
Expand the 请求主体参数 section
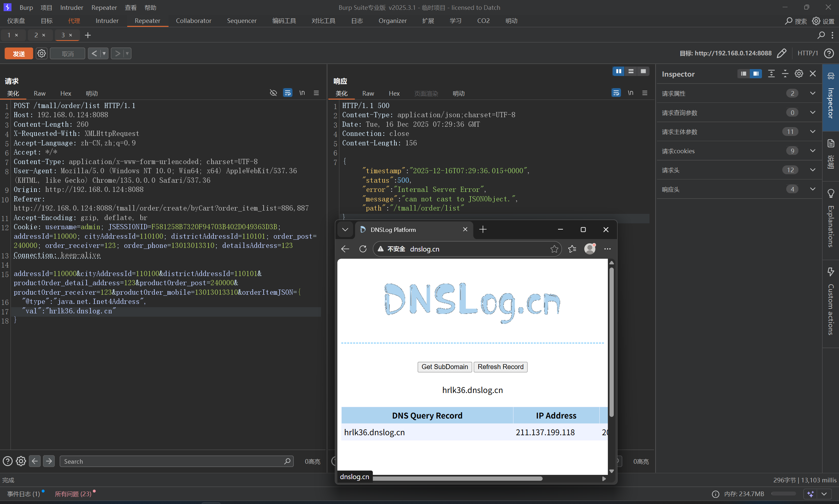point(812,132)
